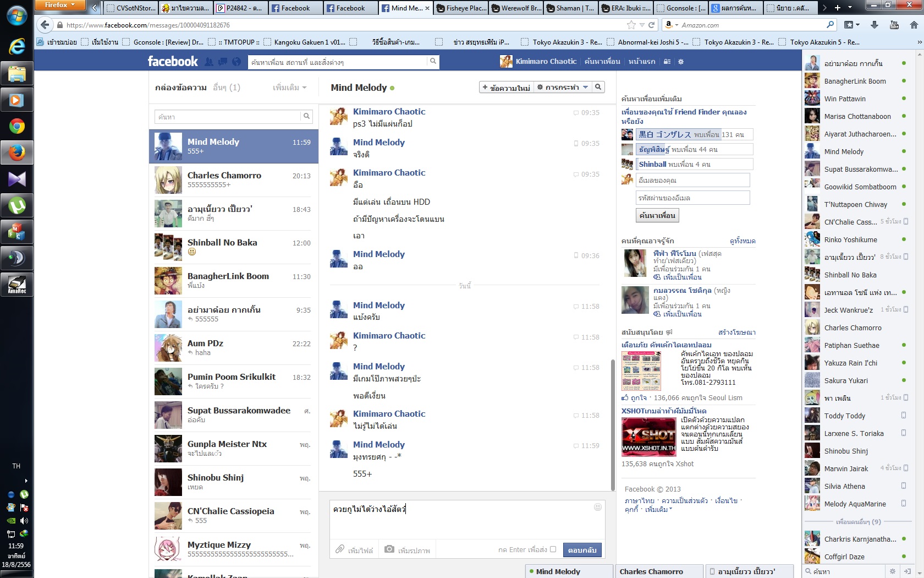Choose search engine via Amazon icon dropdown
924x578 pixels.
671,25
